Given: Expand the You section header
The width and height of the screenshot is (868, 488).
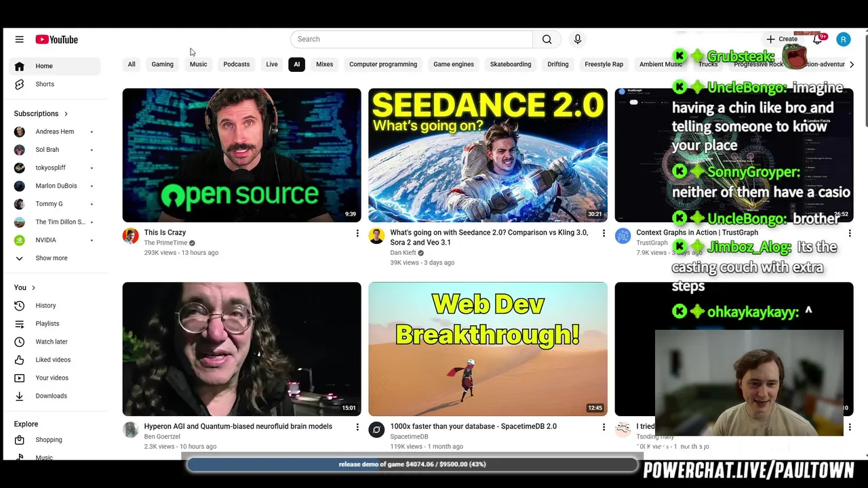Looking at the screenshot, I should (x=25, y=287).
